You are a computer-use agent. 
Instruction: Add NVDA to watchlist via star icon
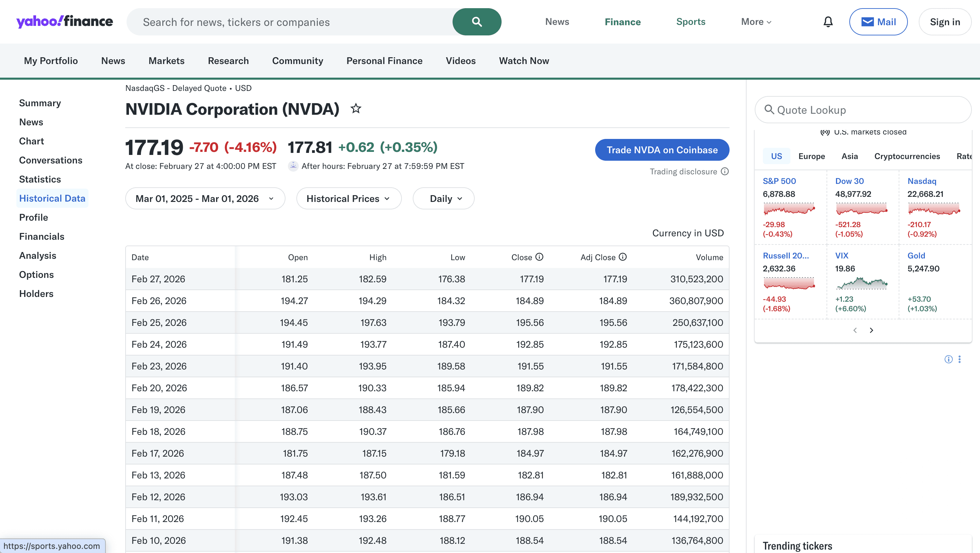coord(356,109)
